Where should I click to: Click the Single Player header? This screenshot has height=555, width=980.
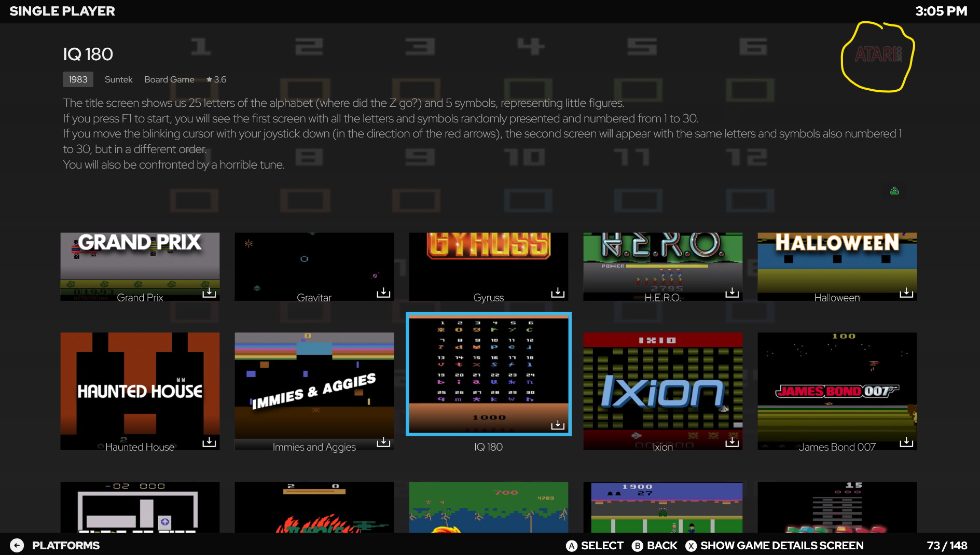pos(62,11)
